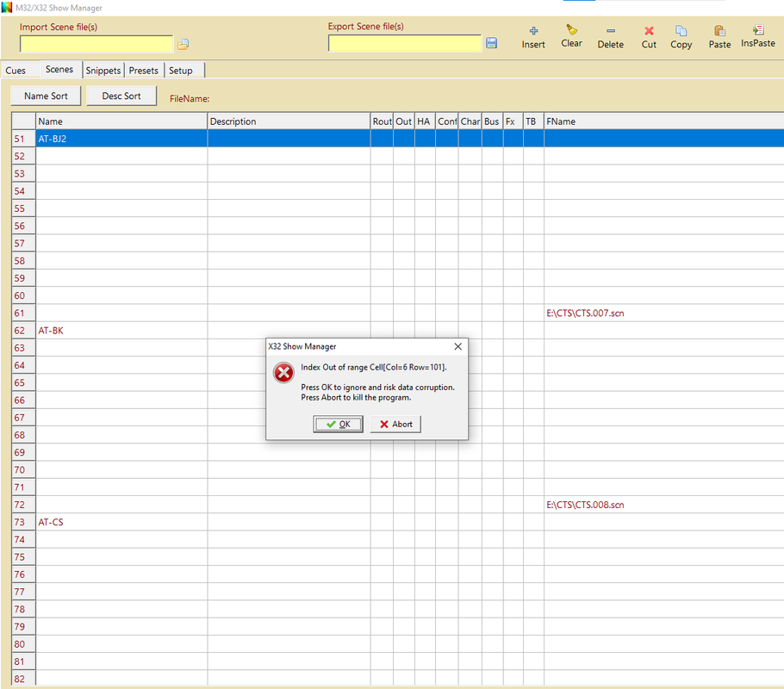Click the Delete toolbar icon
Image resolution: width=784 pixels, height=689 pixels.
(611, 31)
